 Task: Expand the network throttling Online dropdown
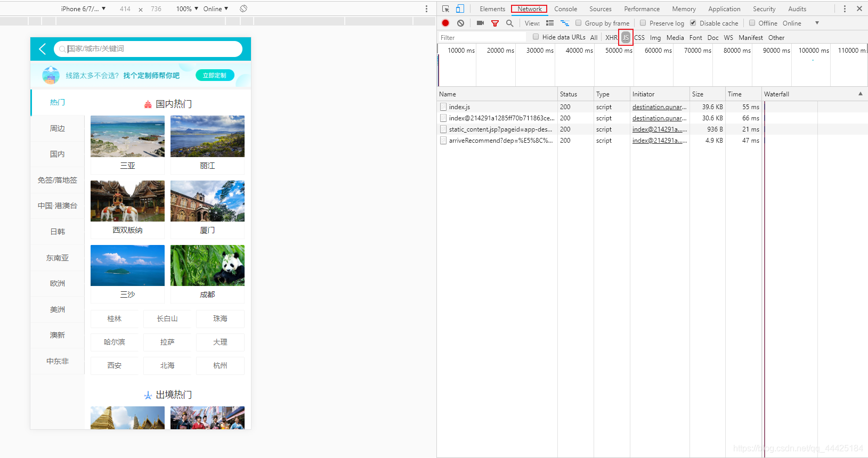tap(801, 23)
